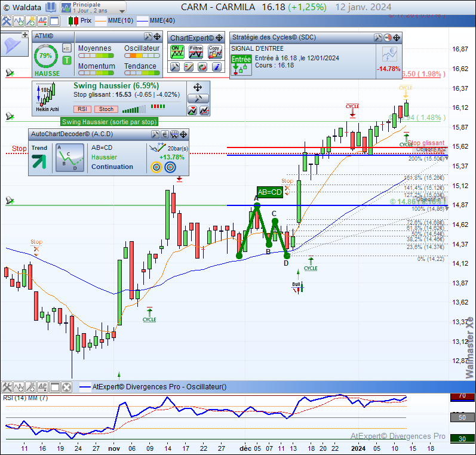The image size is (476, 455).
Task: Open the ChartExpert blue info icon
Action: coord(216,67)
